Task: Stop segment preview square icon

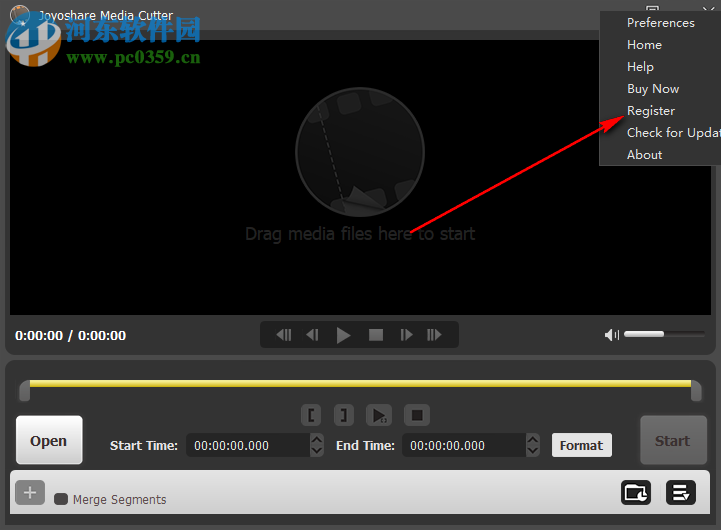Action: point(417,416)
